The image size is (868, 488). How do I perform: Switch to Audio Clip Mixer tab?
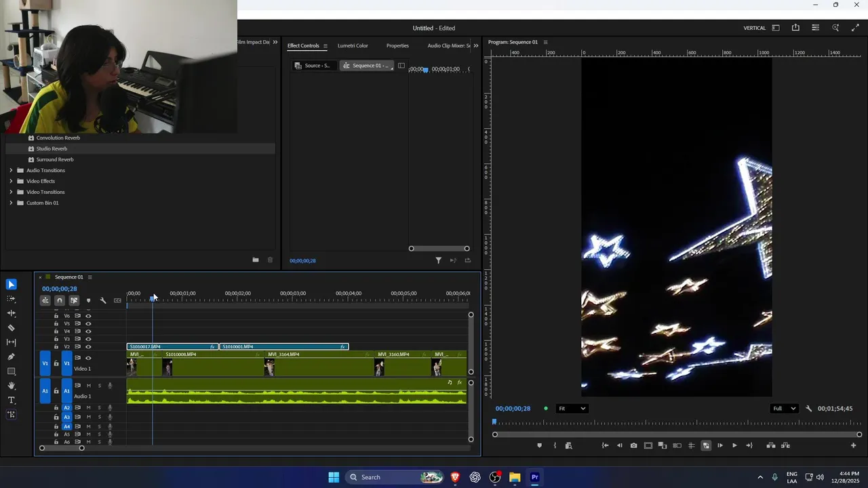(448, 45)
